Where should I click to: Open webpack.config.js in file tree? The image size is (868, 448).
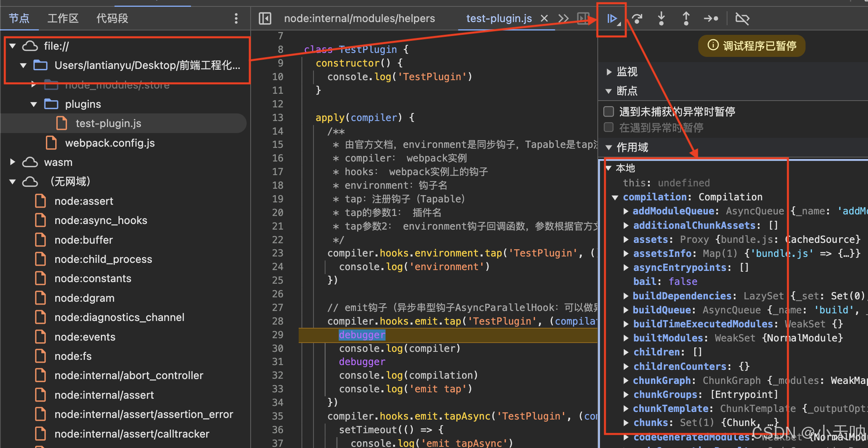click(x=110, y=143)
